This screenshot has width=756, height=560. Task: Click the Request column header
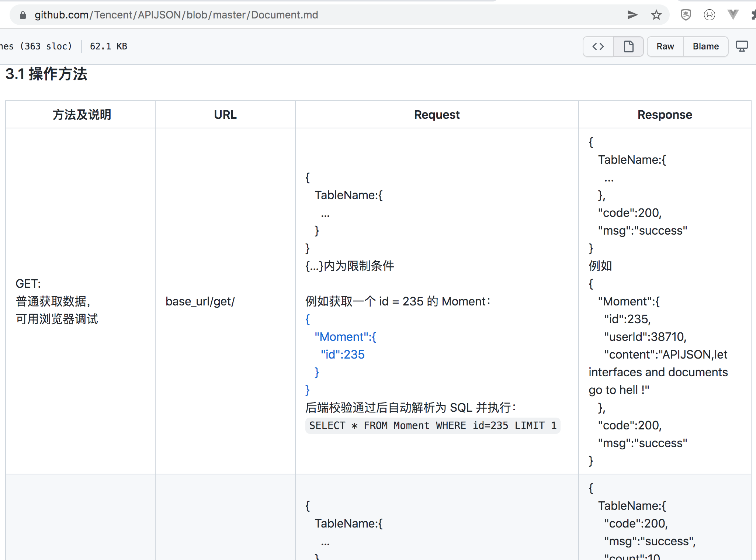pos(437,115)
